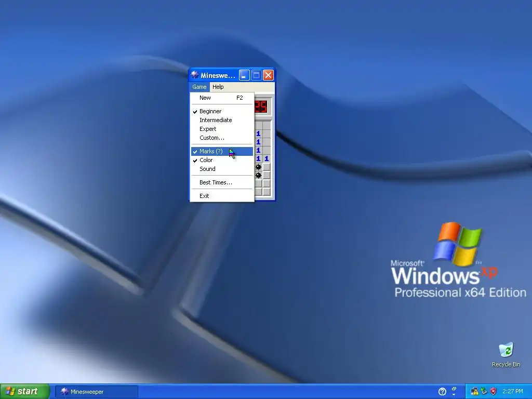Image resolution: width=532 pixels, height=399 pixels.
Task: Minimize the Minesweeper window
Action: (x=244, y=75)
